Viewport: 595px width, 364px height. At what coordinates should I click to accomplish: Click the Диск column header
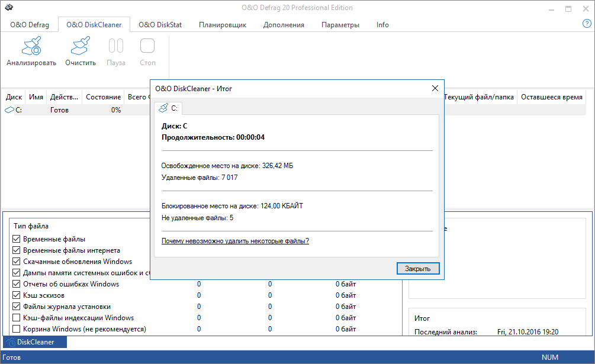(x=14, y=97)
